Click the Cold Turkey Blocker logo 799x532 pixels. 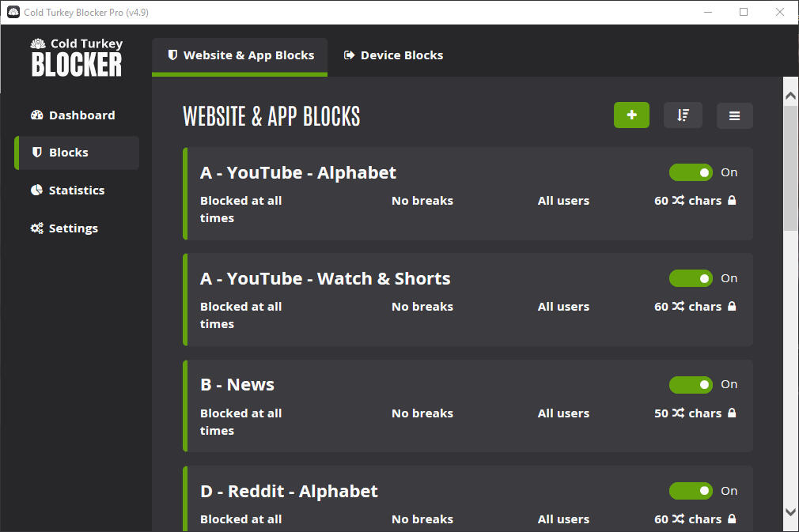[x=77, y=58]
